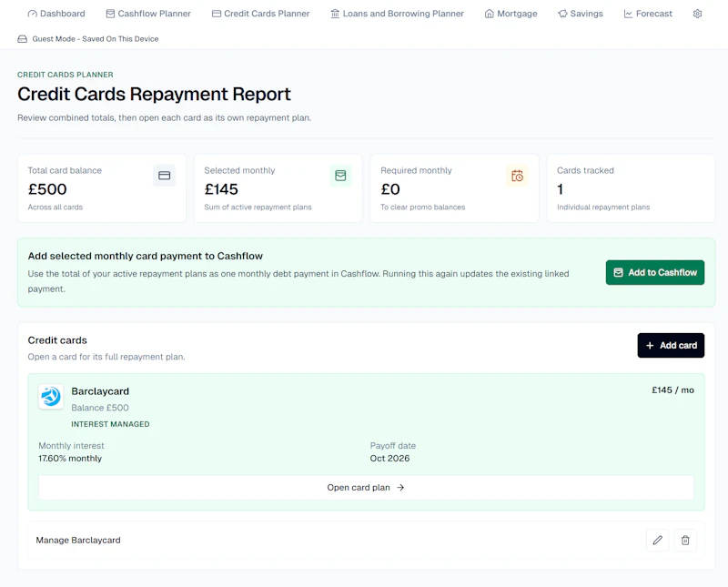Click the card icon on Total card balance
This screenshot has height=587, width=728.
point(165,176)
